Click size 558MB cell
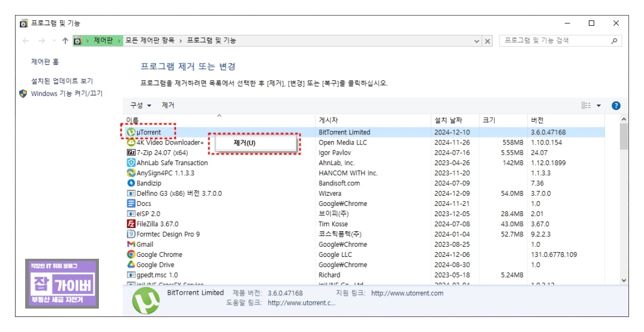644x332 pixels. pyautogui.click(x=513, y=142)
